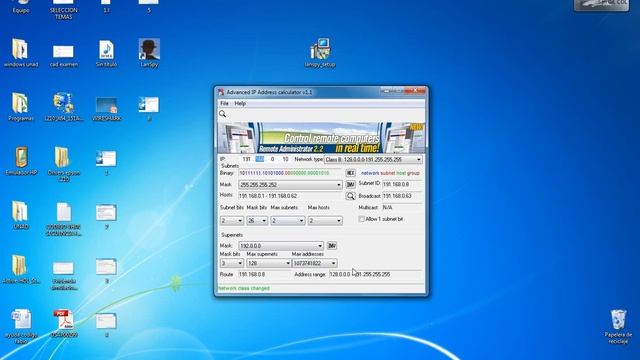Image resolution: width=640 pixels, height=360 pixels.
Task: Select the lanspy_setup desktop icon
Action: (320, 53)
